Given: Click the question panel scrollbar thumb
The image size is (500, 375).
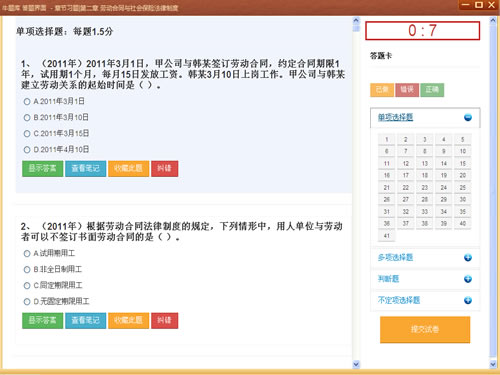Looking at the screenshot, I should click(x=356, y=28).
